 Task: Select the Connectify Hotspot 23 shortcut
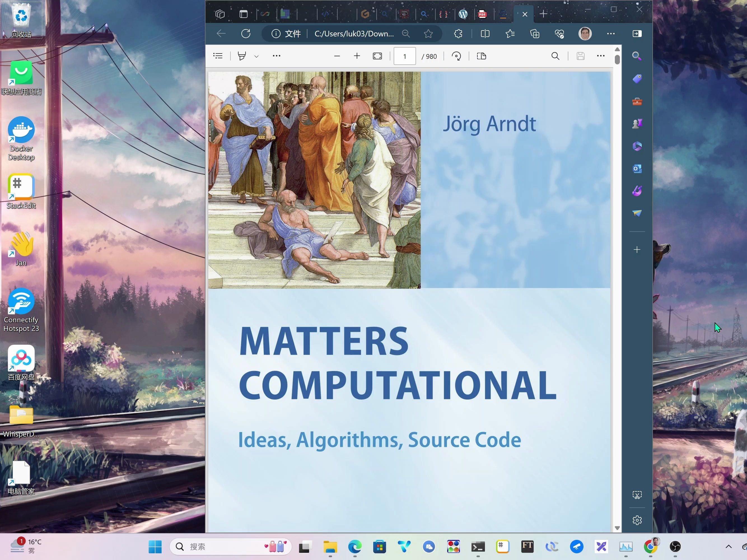pos(21,310)
